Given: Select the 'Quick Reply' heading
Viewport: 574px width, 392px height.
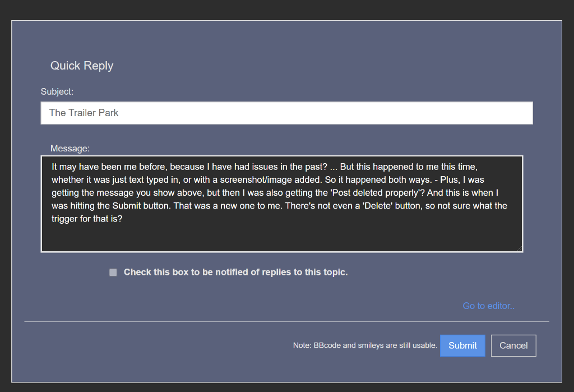Looking at the screenshot, I should click(x=82, y=66).
